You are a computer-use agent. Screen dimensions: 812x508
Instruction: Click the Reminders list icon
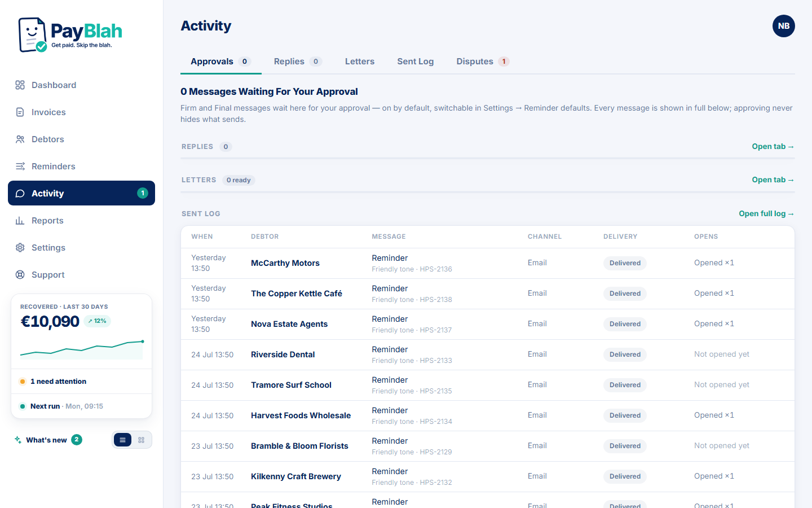click(x=20, y=167)
